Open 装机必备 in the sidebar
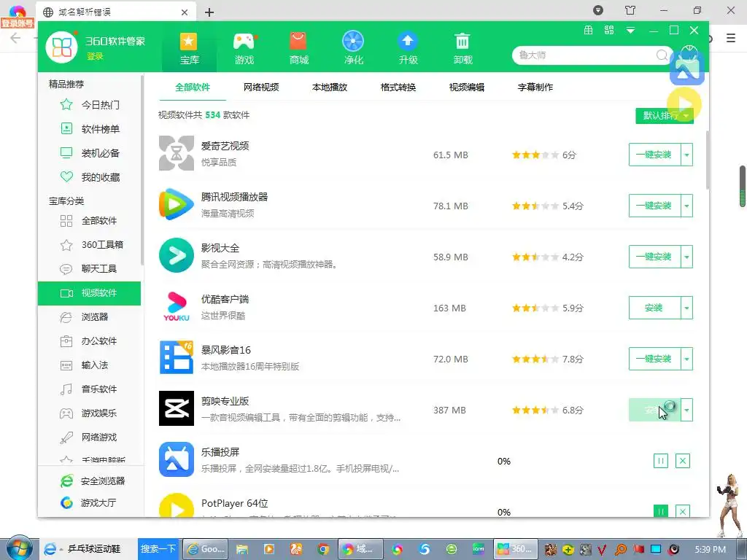Viewport: 747px width, 560px height. pyautogui.click(x=90, y=153)
